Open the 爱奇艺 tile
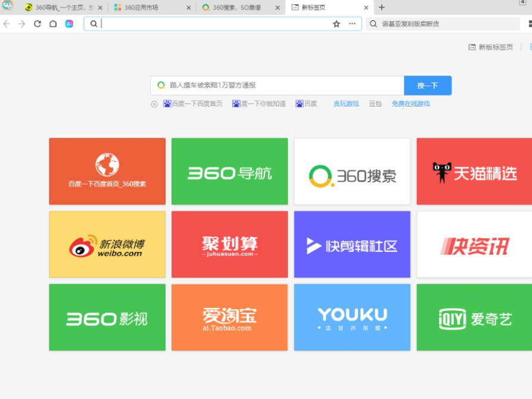This screenshot has width=532, height=399. tap(474, 317)
